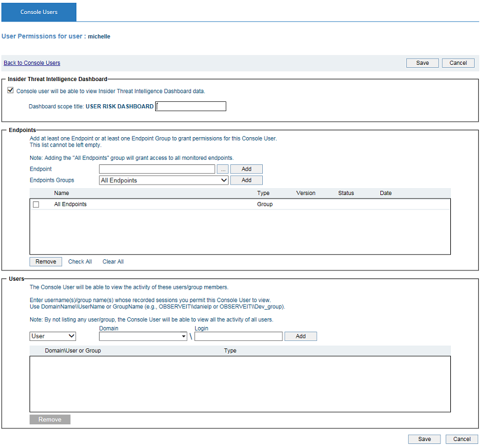Check the All Endpoints row checkbox

[x=36, y=204]
